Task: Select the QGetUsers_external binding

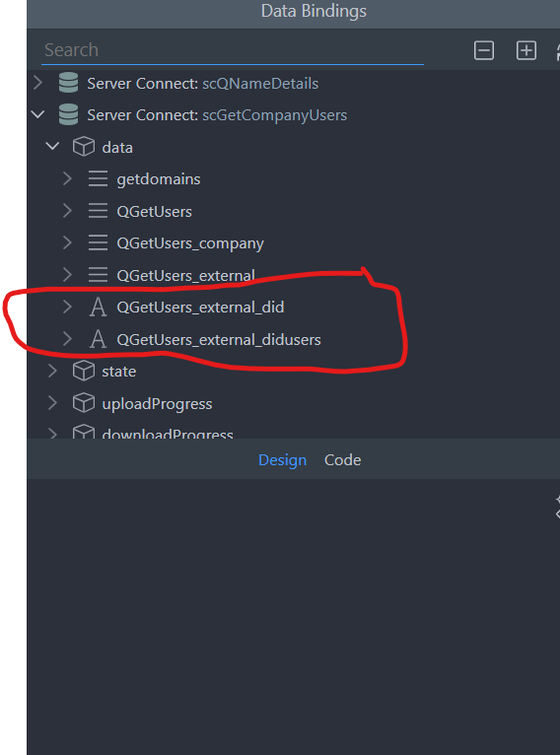Action: coord(186,275)
